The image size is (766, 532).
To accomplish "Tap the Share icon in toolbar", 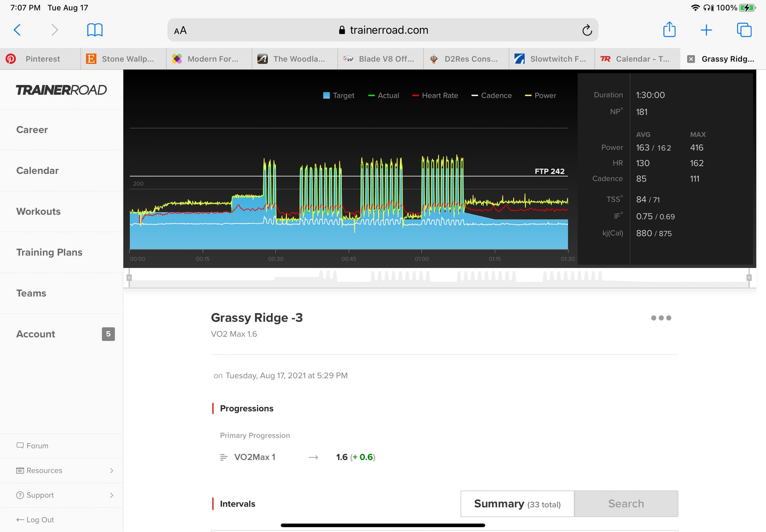I will click(669, 30).
